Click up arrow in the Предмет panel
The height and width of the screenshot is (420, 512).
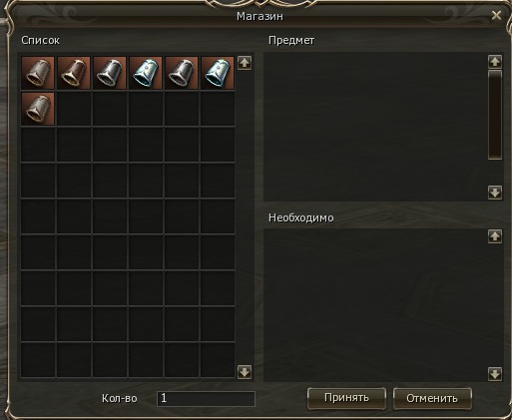coord(495,62)
